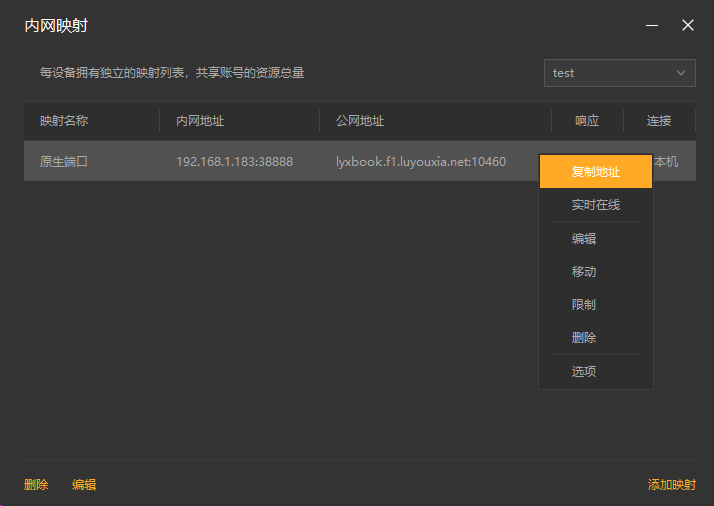Image resolution: width=714 pixels, height=506 pixels.
Task: Click the dropdown chevron arrow beside test
Action: [681, 73]
